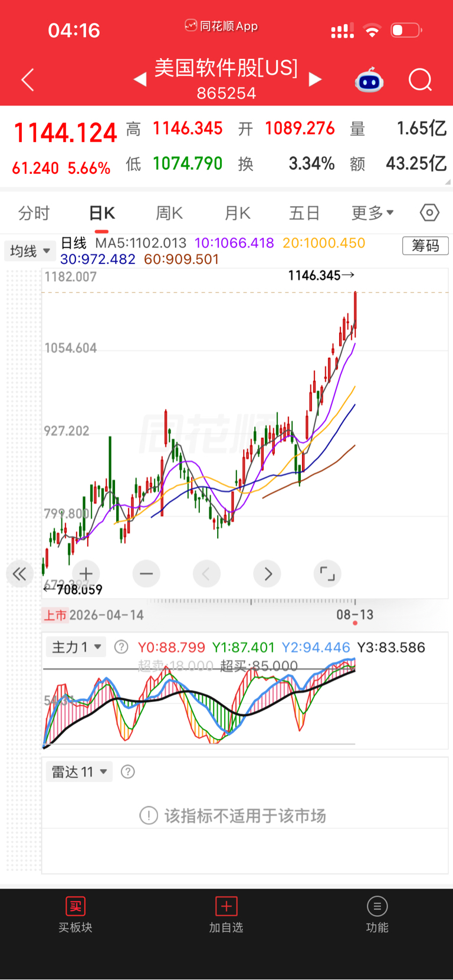Go to next stock with right triangle
Screen dimensions: 453x980
click(x=316, y=79)
